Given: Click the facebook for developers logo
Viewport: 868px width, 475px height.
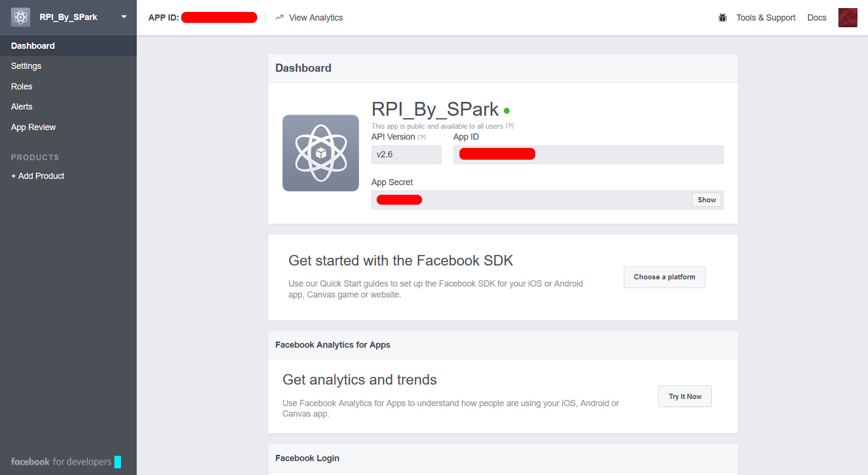Looking at the screenshot, I should [x=61, y=461].
